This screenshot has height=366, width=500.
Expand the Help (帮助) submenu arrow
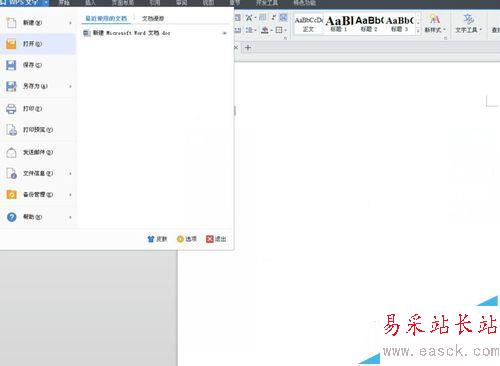click(70, 217)
